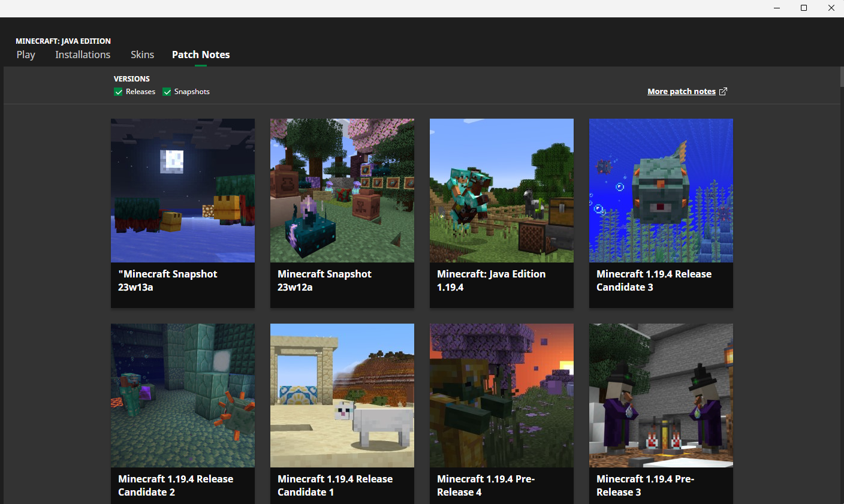This screenshot has width=844, height=504.
Task: Click the MINECRAFT: JAVA EDITION heading
Action: (x=63, y=41)
